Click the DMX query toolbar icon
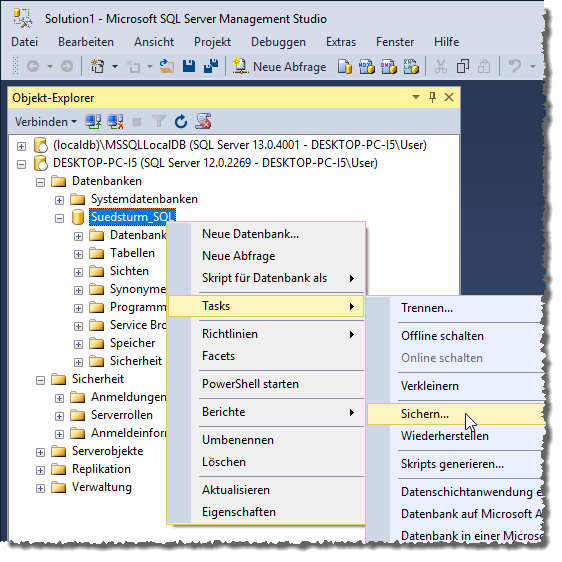Viewport: 562px width, 562px height. pos(389,66)
